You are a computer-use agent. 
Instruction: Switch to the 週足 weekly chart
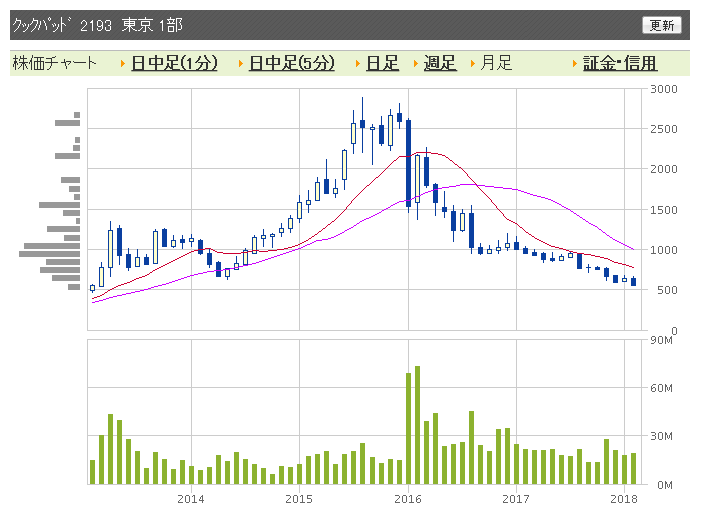(440, 63)
